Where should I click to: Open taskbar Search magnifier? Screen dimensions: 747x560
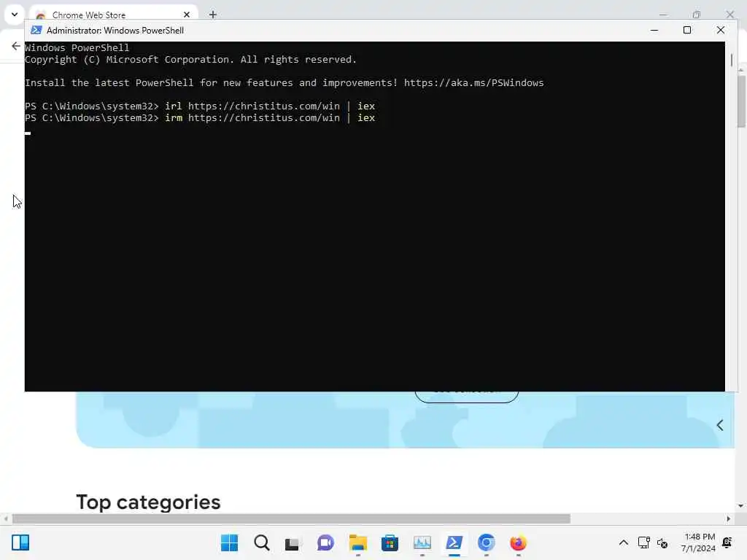point(262,542)
